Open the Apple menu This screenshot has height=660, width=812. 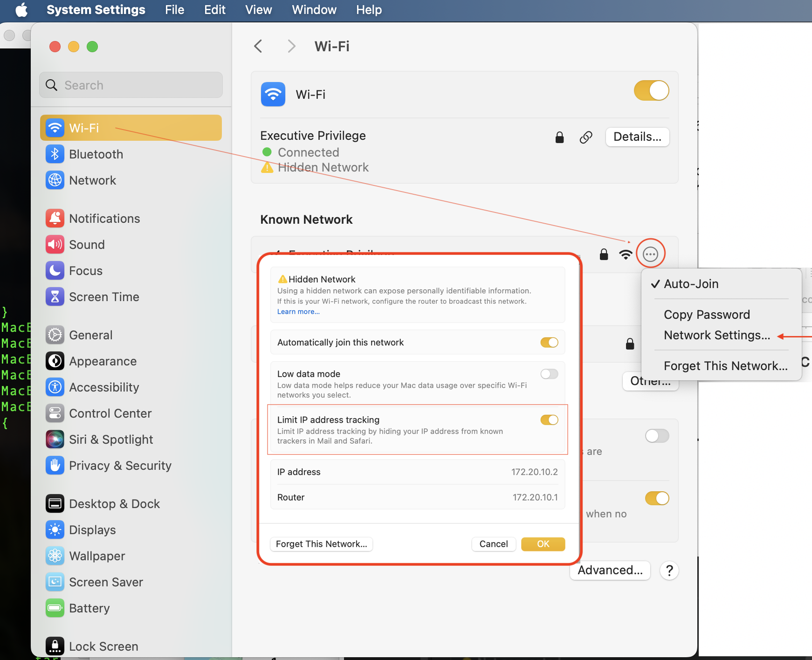coord(21,10)
